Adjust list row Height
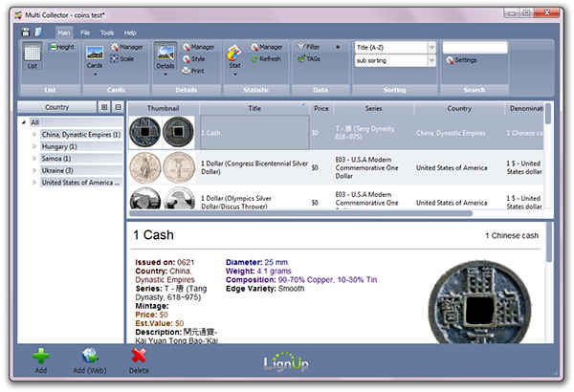The width and height of the screenshot is (574, 392). click(61, 47)
